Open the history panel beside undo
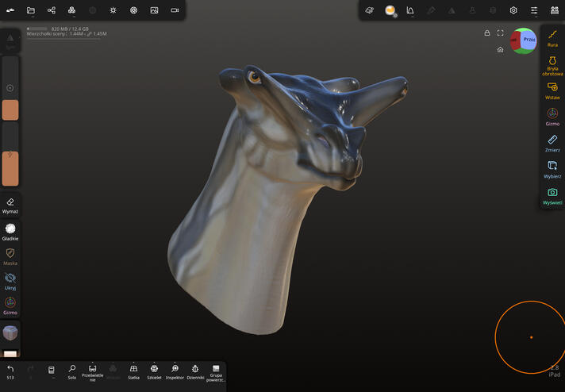 tap(51, 372)
